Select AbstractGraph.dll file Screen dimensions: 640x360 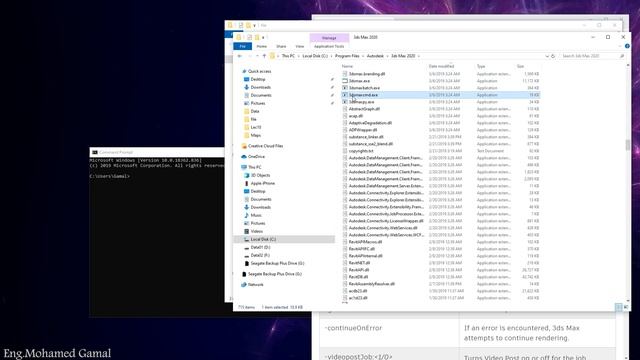[x=364, y=109]
